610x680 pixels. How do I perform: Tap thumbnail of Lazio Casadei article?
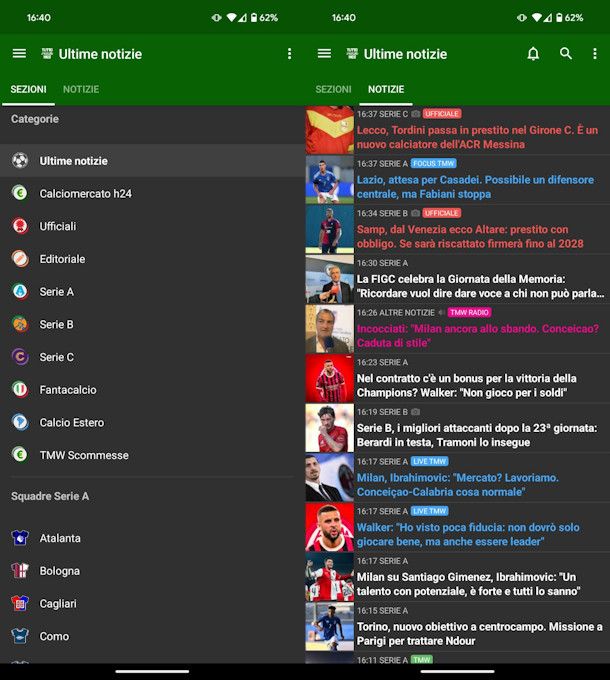click(x=329, y=180)
